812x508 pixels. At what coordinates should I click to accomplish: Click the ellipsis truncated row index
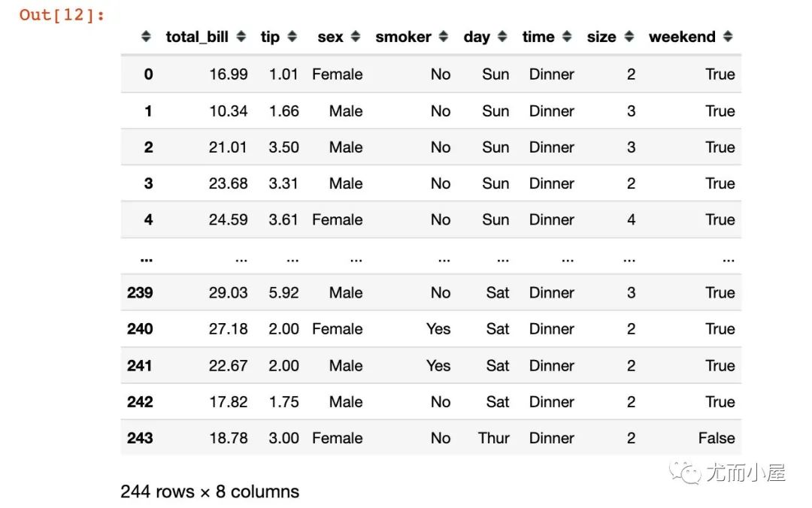(x=147, y=259)
